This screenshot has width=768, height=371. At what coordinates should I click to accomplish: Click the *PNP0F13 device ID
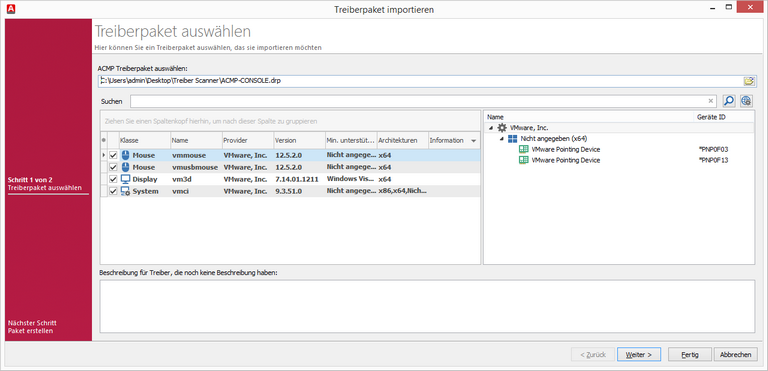[714, 160]
